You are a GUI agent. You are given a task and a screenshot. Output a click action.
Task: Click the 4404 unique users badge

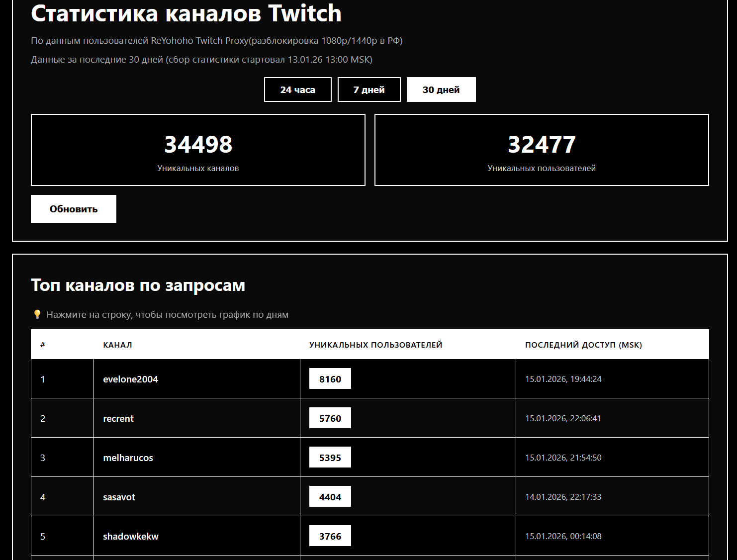(x=330, y=496)
